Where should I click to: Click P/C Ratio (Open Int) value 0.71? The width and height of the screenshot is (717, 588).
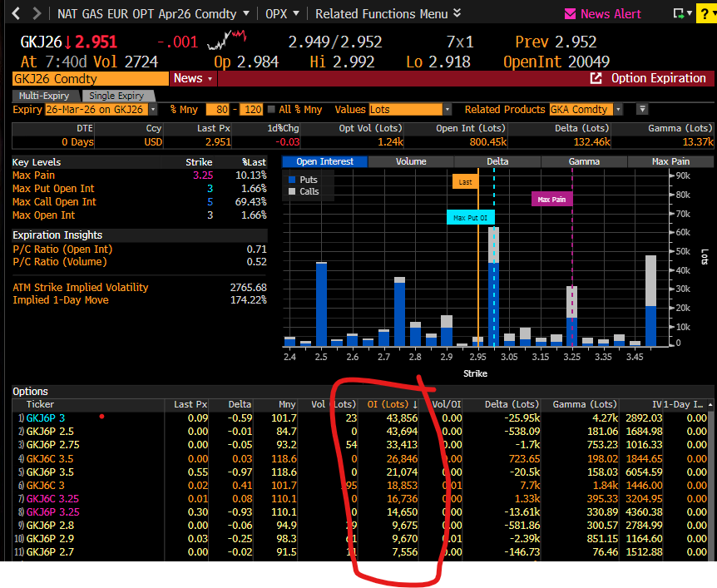click(x=256, y=250)
